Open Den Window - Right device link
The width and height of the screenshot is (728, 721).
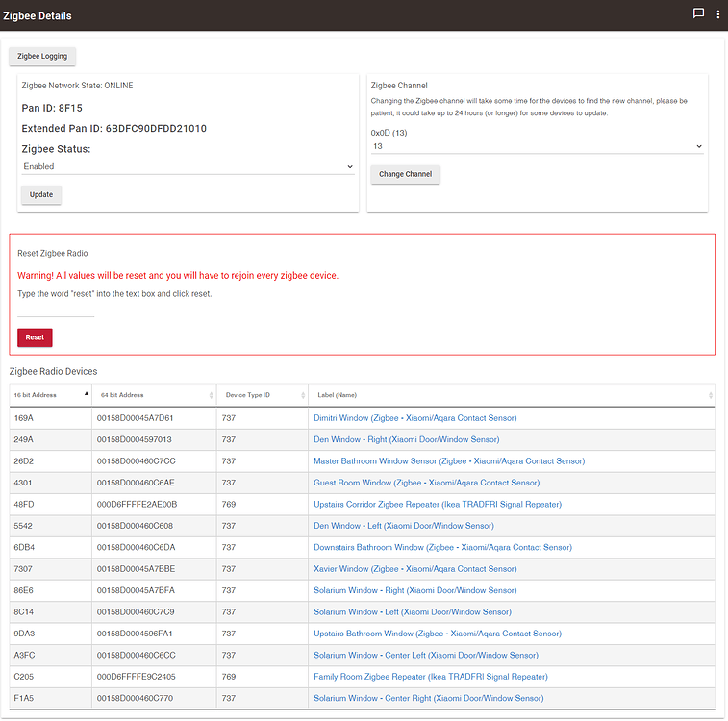click(x=406, y=439)
